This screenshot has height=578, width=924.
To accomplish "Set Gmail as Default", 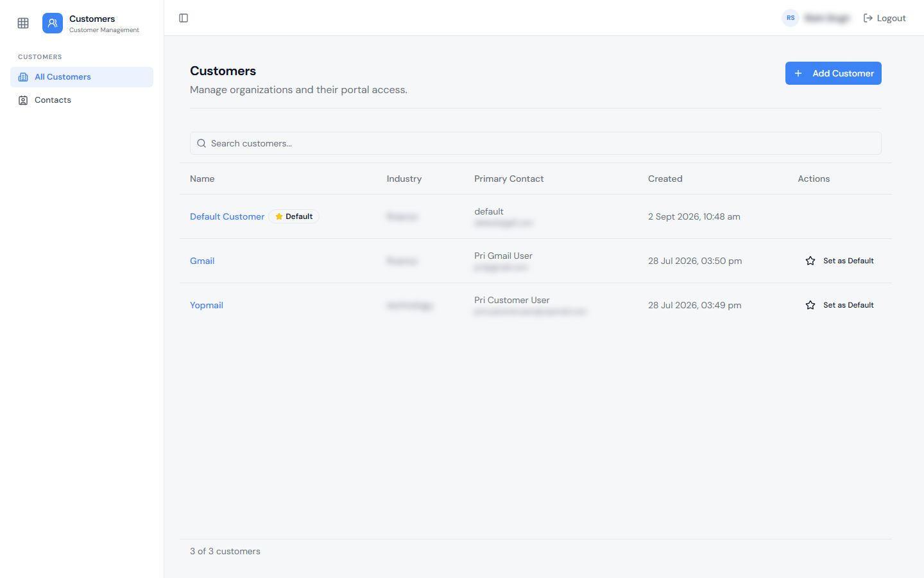I will click(x=839, y=261).
